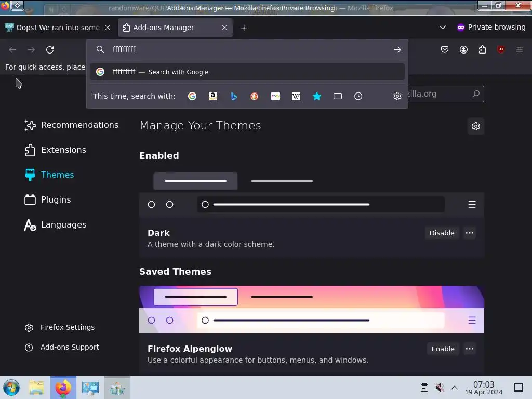Open the uBlock Origin toolbar icon
This screenshot has height=399, width=532.
tap(501, 49)
